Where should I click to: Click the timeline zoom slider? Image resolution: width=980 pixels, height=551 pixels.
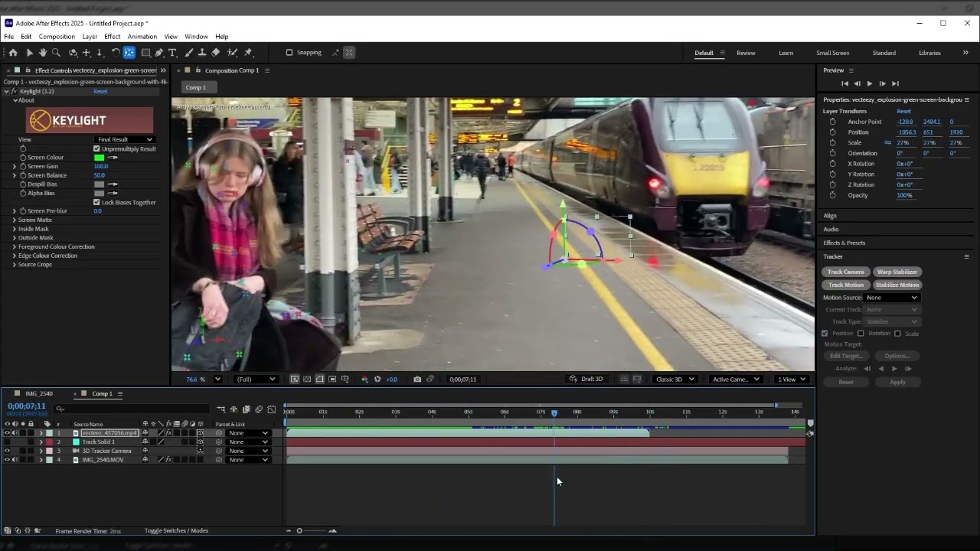[310, 531]
